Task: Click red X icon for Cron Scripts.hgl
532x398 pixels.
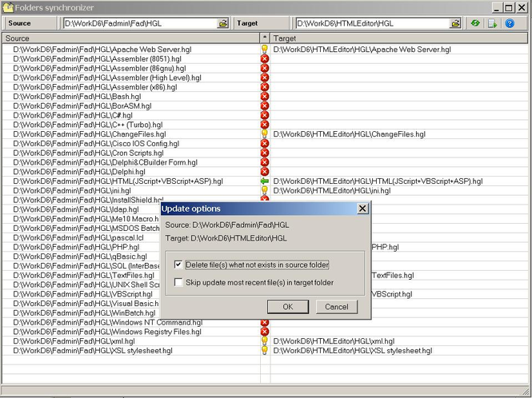Action: click(x=265, y=153)
